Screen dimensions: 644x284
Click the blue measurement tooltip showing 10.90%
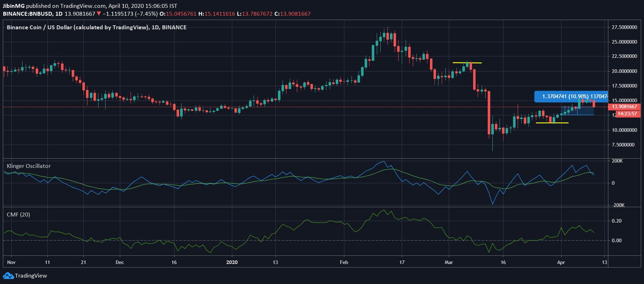click(571, 96)
